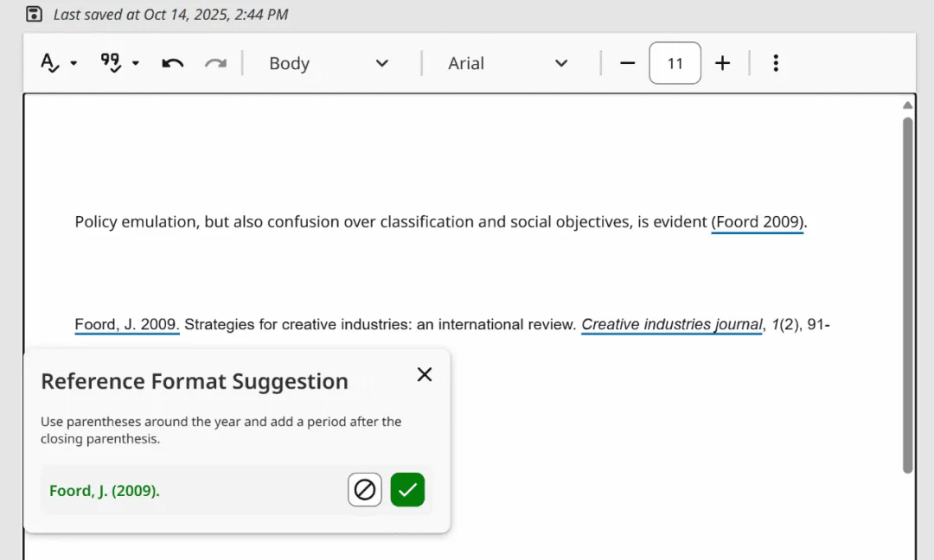Open the spell check dropdown arrow
This screenshot has height=560, width=934.
[x=74, y=63]
